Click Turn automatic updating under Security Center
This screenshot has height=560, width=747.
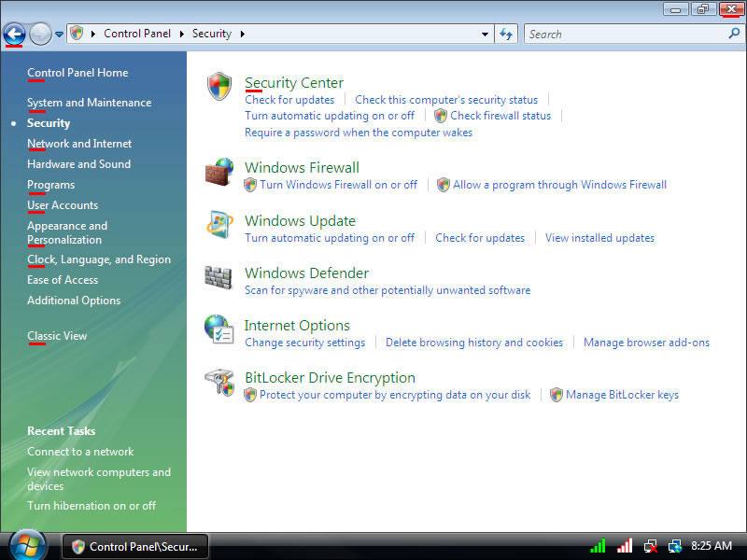[330, 116]
